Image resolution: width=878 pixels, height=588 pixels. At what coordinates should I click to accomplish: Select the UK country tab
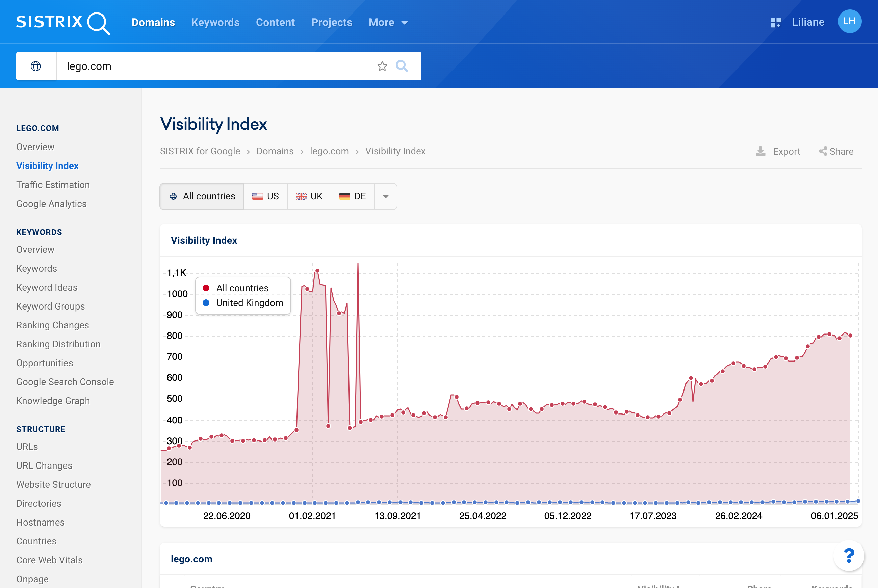[309, 196]
